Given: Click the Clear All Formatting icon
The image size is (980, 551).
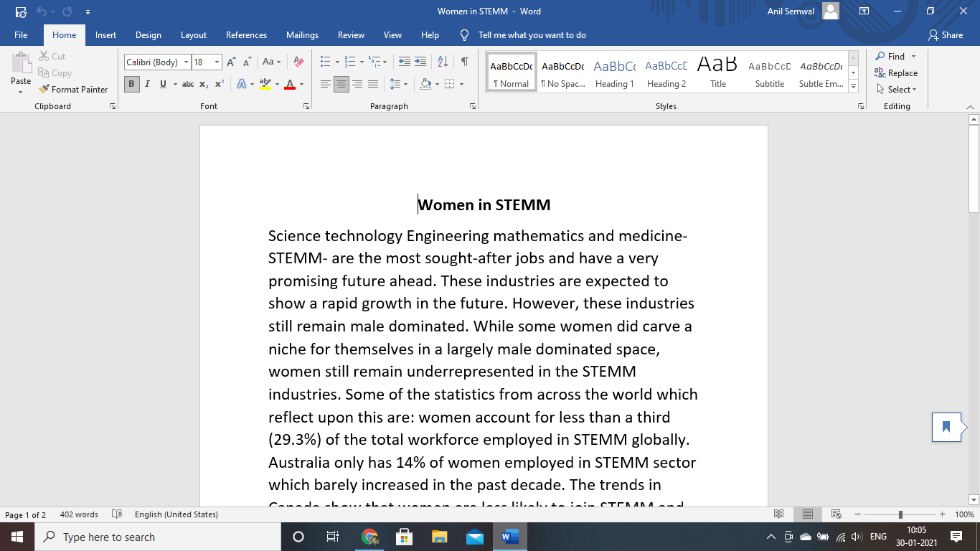Looking at the screenshot, I should pos(299,62).
